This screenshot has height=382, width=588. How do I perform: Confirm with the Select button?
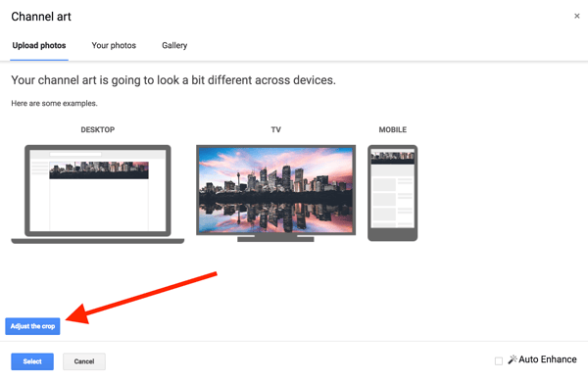coord(32,361)
